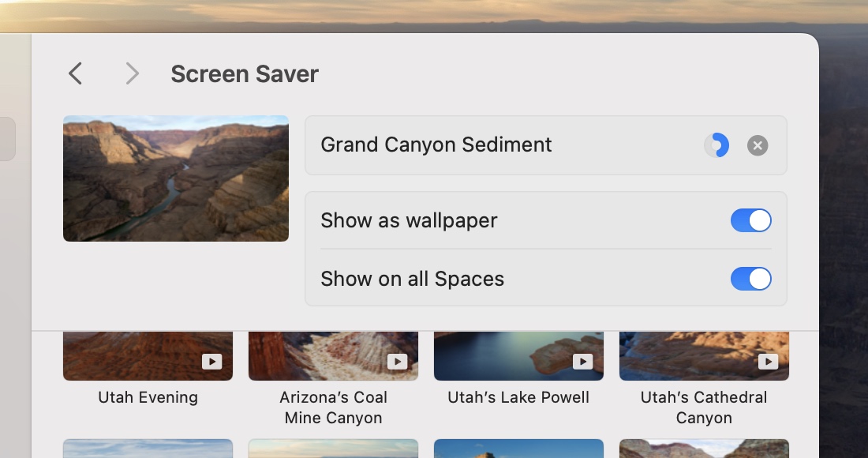The image size is (868, 458).
Task: Cancel the Grand Canyon Sediment download
Action: point(758,145)
